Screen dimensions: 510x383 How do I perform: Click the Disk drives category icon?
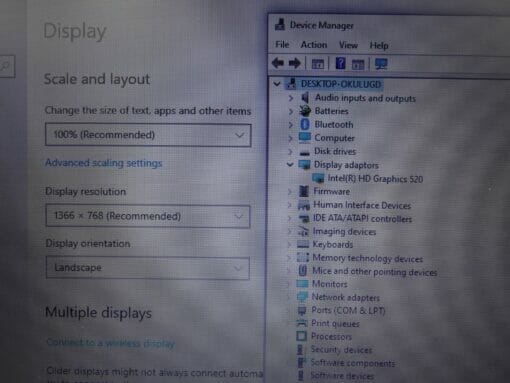coord(304,152)
